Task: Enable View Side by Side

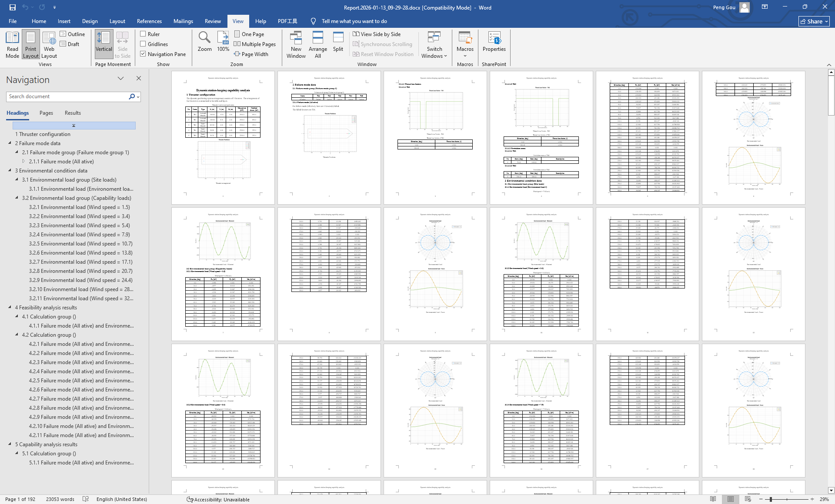Action: click(x=377, y=34)
